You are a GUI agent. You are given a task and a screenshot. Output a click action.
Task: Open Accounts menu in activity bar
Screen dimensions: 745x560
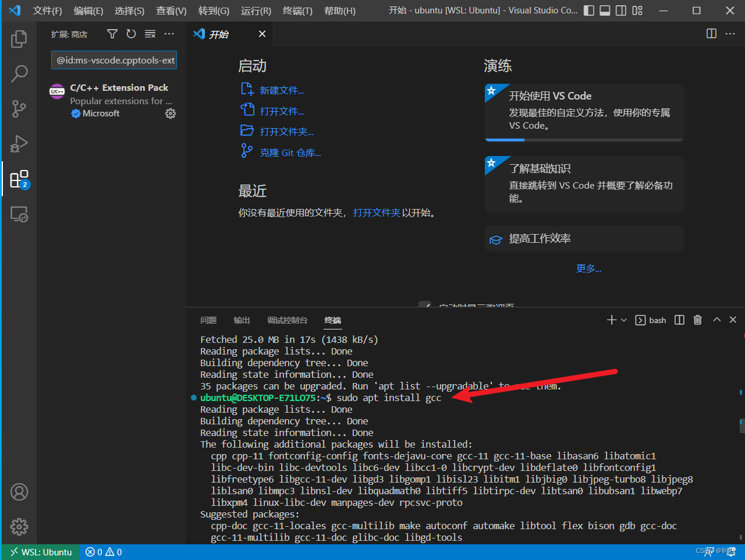pyautogui.click(x=19, y=492)
